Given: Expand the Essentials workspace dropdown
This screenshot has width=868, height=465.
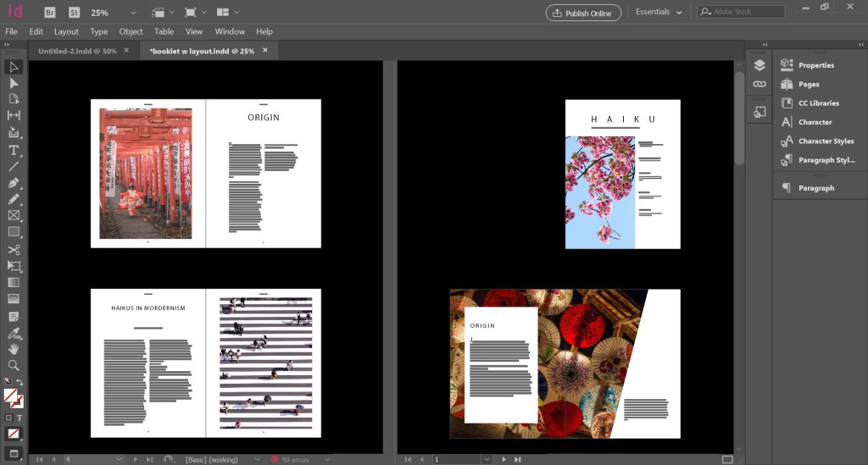Looking at the screenshot, I should coord(658,13).
